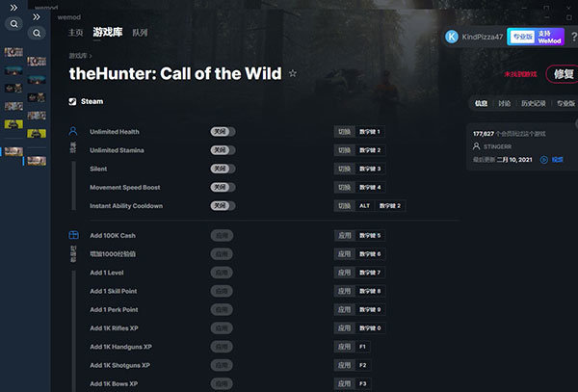This screenshot has width=578, height=392.
Task: Toggle the Silent cheat switch
Action: pos(223,169)
